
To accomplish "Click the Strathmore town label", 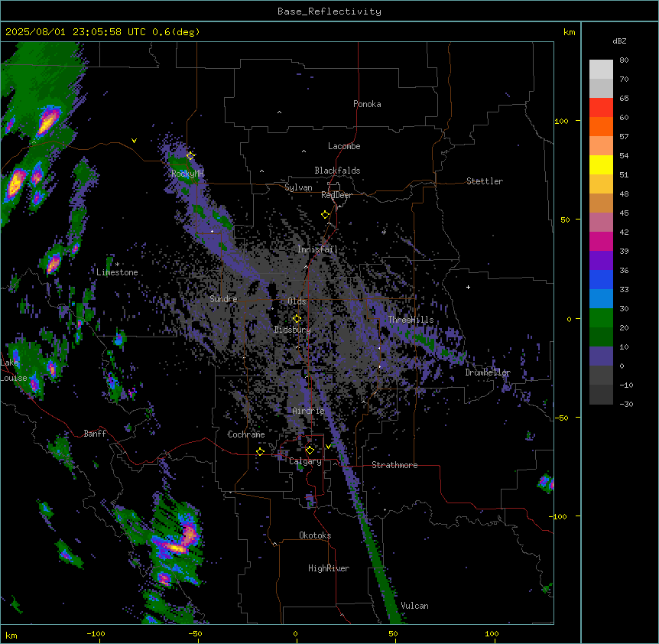I will (394, 465).
